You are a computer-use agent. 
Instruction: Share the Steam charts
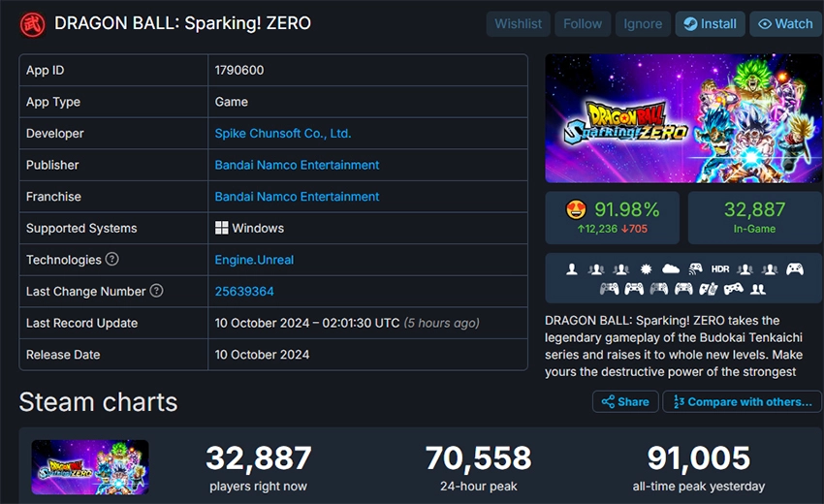(625, 401)
